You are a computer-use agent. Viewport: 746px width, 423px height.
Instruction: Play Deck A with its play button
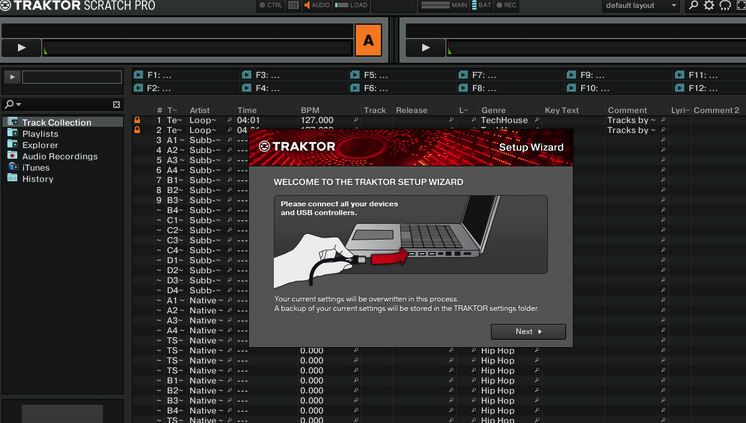(x=21, y=48)
